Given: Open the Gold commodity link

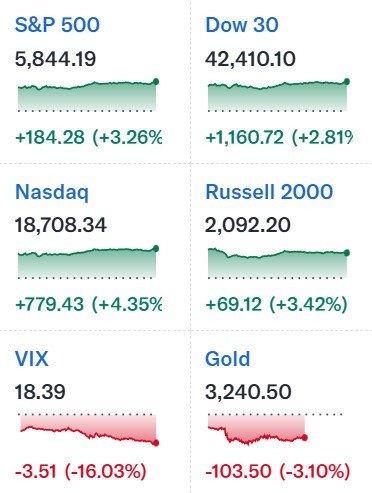Looking at the screenshot, I should (x=227, y=359).
